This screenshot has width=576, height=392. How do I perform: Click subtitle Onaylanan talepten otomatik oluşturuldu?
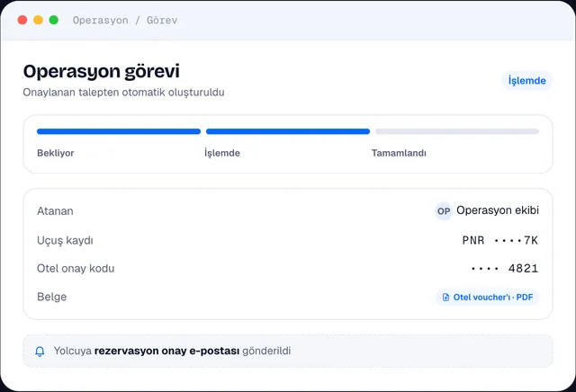coord(124,92)
